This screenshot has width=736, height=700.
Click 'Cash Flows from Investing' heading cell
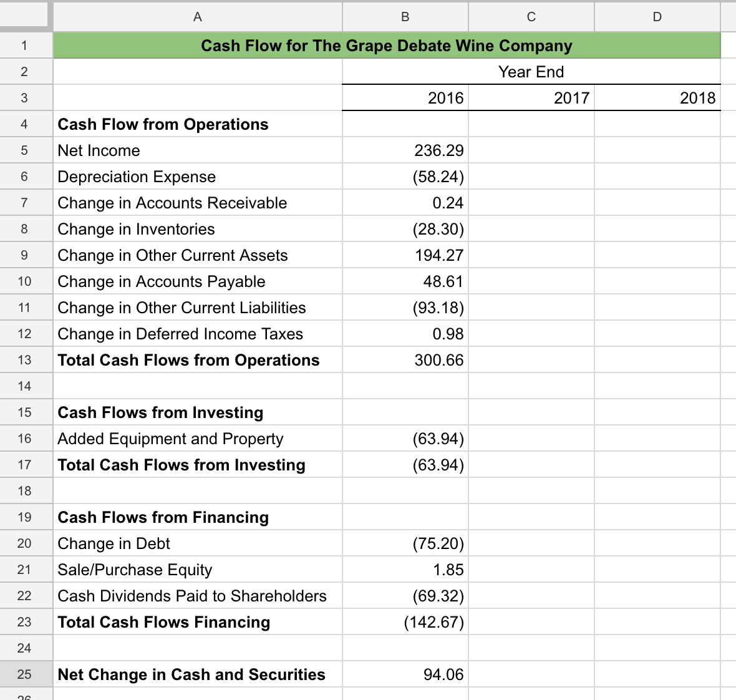tap(198, 412)
